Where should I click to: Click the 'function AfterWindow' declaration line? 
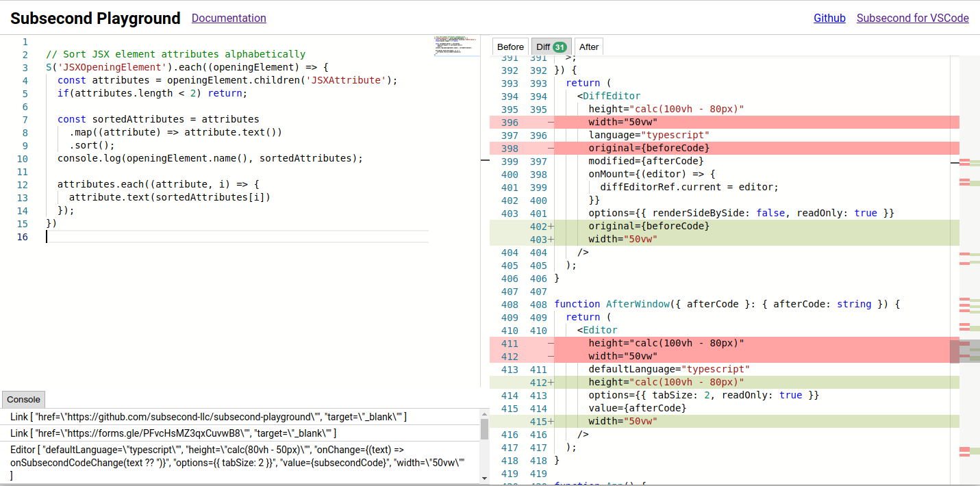[x=727, y=305]
